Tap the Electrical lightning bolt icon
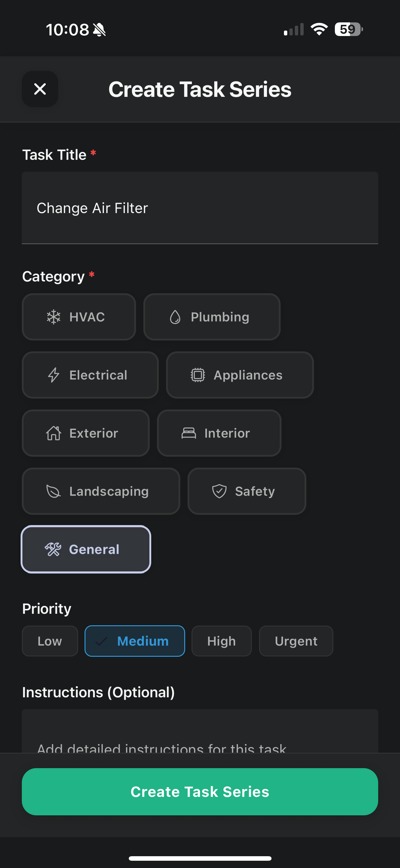Viewport: 400px width, 868px height. point(54,375)
